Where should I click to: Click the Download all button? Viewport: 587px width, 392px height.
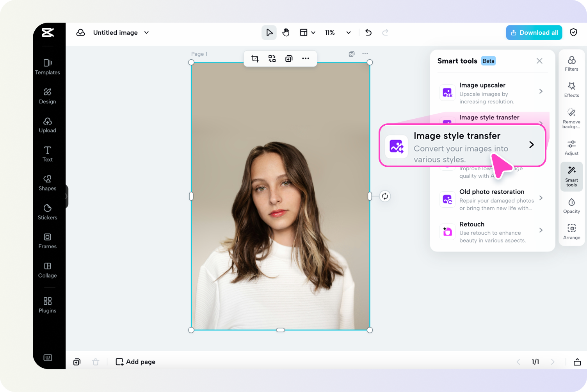534,32
